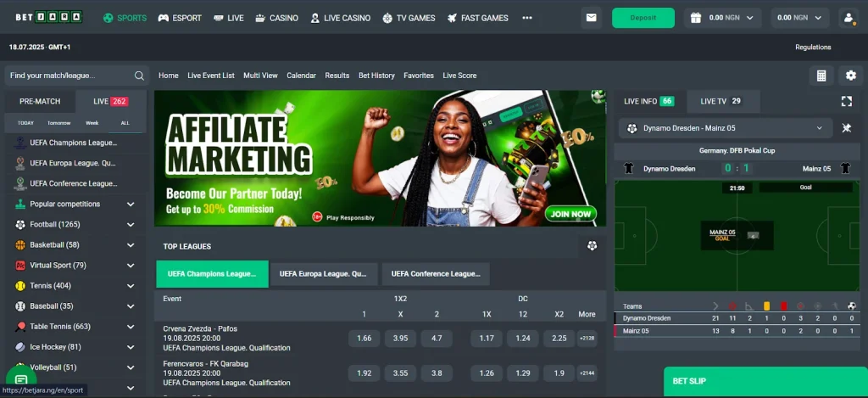
Task: Open the live chat bubble icon
Action: (x=21, y=380)
